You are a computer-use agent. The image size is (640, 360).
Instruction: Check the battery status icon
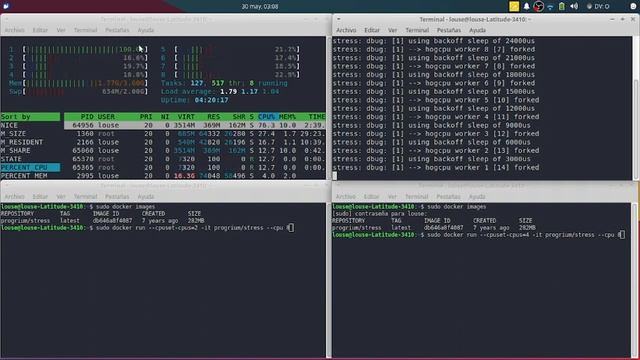point(562,6)
